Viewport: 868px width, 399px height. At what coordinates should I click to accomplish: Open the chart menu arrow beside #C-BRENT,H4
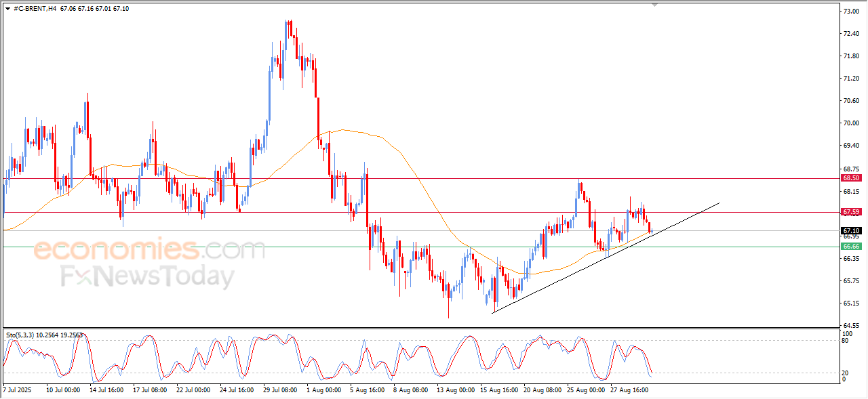click(x=8, y=8)
